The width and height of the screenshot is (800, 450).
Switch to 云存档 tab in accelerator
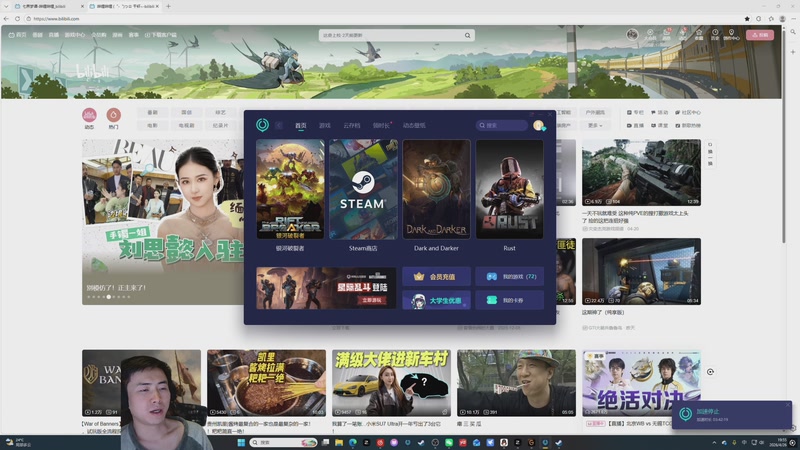point(352,125)
